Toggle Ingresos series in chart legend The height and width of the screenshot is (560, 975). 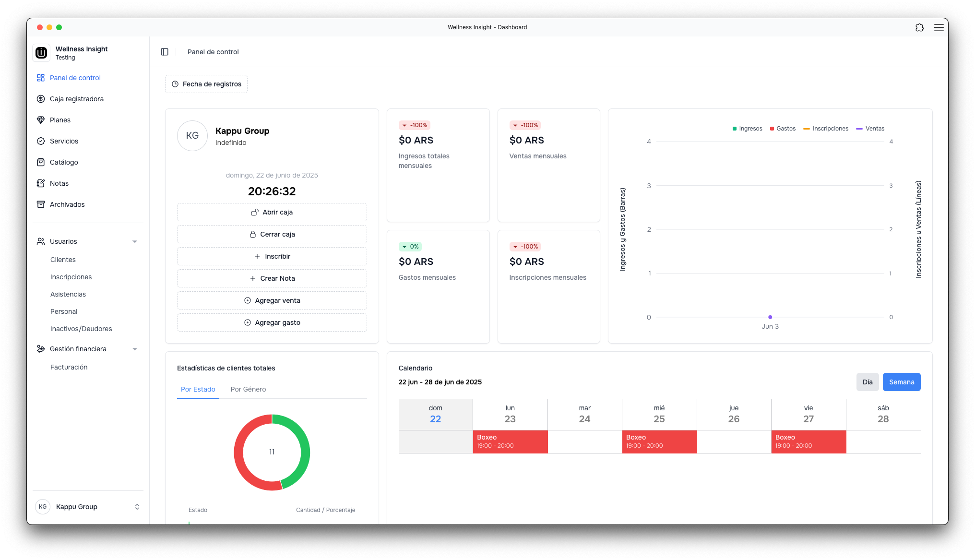pyautogui.click(x=747, y=129)
